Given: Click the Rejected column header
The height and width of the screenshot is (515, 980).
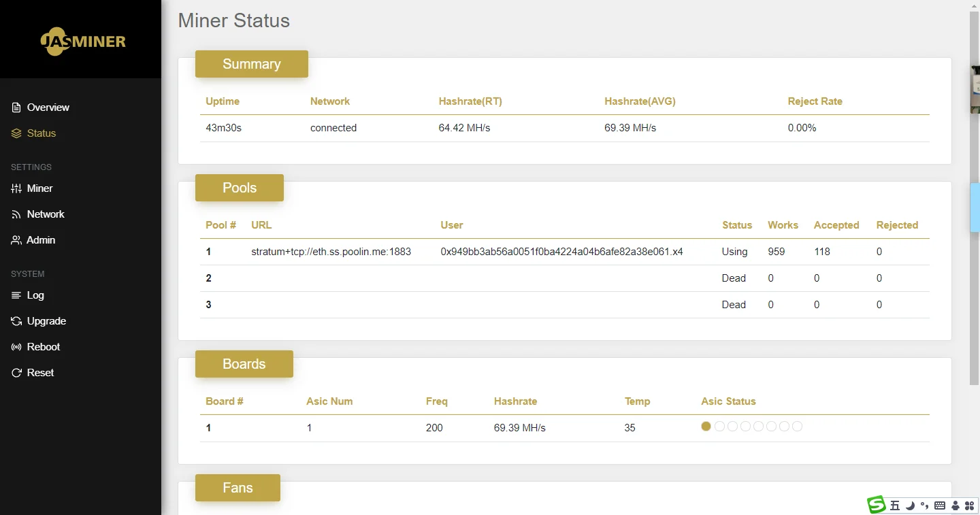Looking at the screenshot, I should pyautogui.click(x=897, y=225).
